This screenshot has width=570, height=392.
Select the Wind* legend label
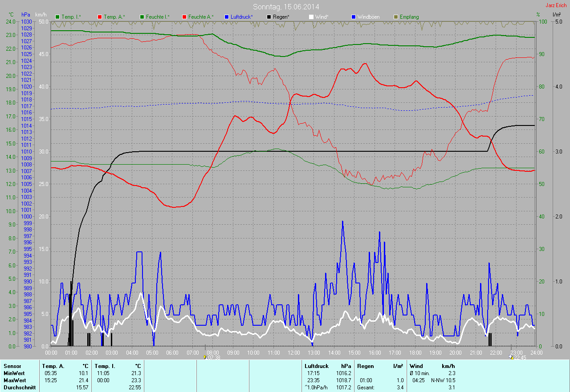322,17
